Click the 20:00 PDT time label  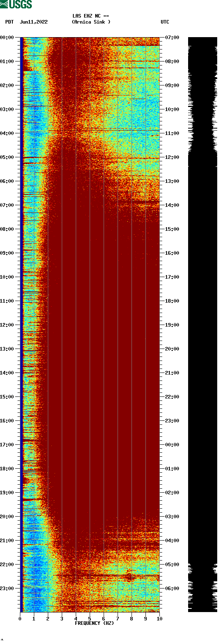click(7, 517)
